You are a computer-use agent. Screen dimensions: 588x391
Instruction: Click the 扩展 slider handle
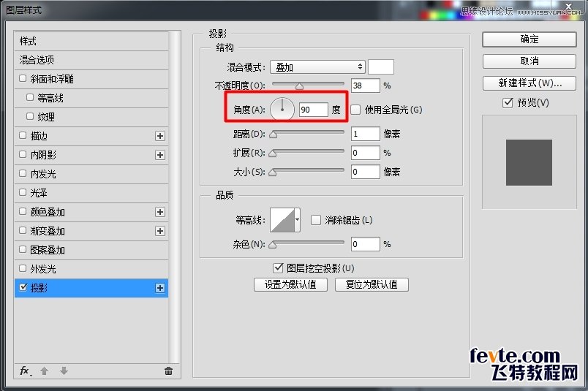[273, 153]
